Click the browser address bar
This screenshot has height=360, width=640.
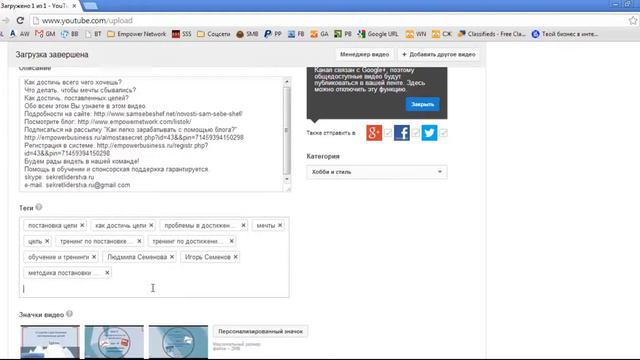point(327,20)
